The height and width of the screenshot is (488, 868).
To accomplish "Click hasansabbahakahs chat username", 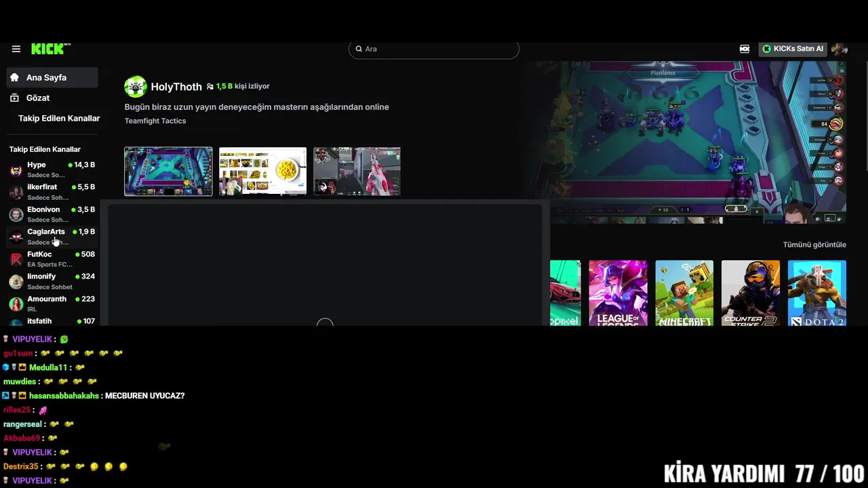I will [x=64, y=396].
